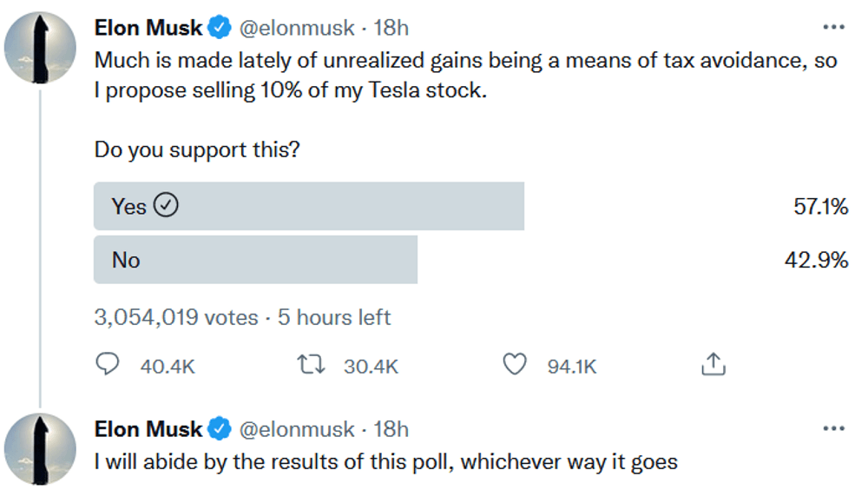This screenshot has width=868, height=490.
Task: Click the 18h timestamp on second tweet
Action: [x=391, y=429]
